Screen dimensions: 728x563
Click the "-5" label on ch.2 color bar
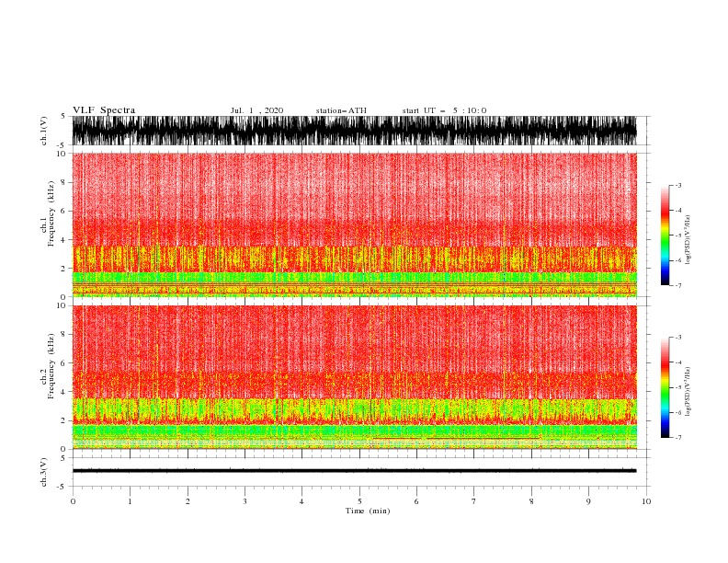click(677, 387)
